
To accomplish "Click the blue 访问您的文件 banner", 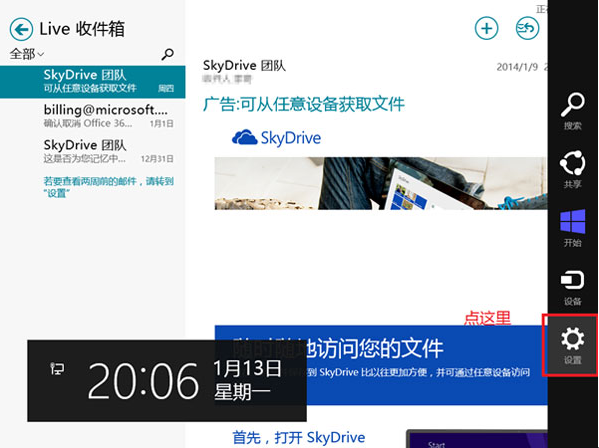I will point(381,365).
